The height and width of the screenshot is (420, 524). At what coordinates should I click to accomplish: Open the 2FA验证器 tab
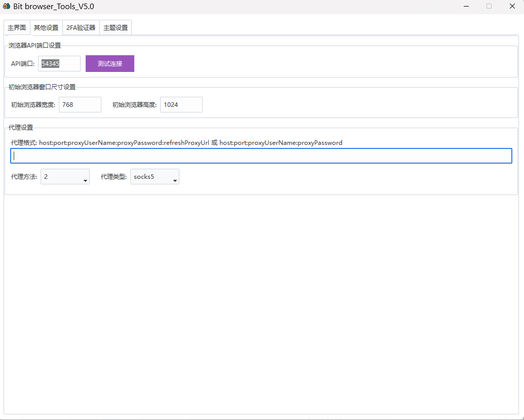pyautogui.click(x=81, y=28)
